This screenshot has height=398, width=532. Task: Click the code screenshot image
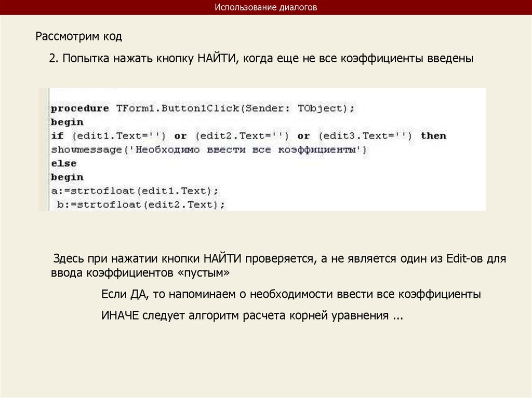coord(262,149)
